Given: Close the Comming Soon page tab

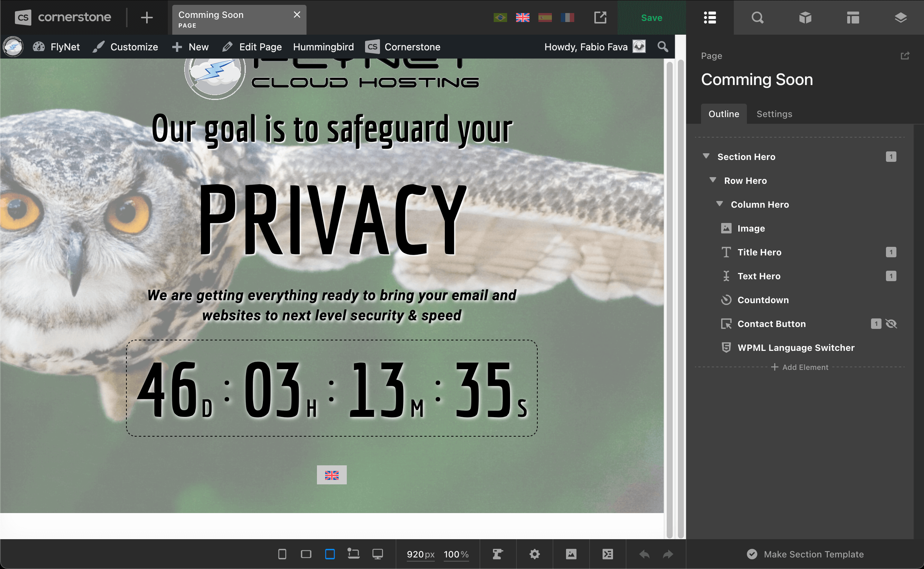Looking at the screenshot, I should point(297,15).
